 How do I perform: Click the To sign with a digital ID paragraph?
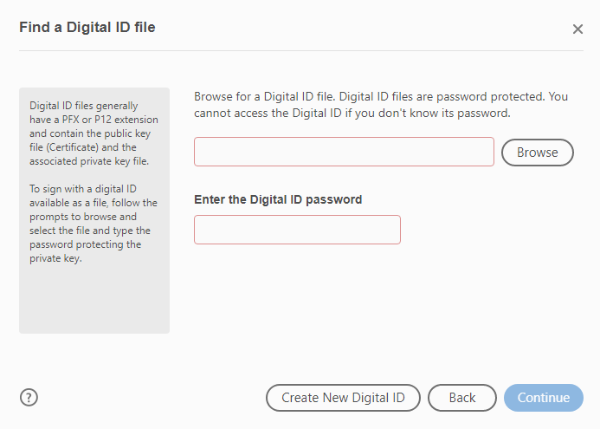pyautogui.click(x=93, y=223)
